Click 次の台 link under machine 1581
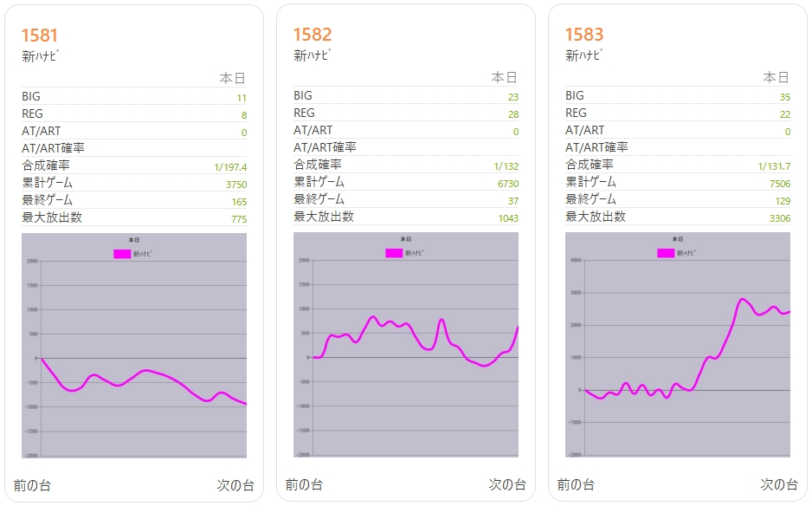The width and height of the screenshot is (812, 506). point(235,485)
